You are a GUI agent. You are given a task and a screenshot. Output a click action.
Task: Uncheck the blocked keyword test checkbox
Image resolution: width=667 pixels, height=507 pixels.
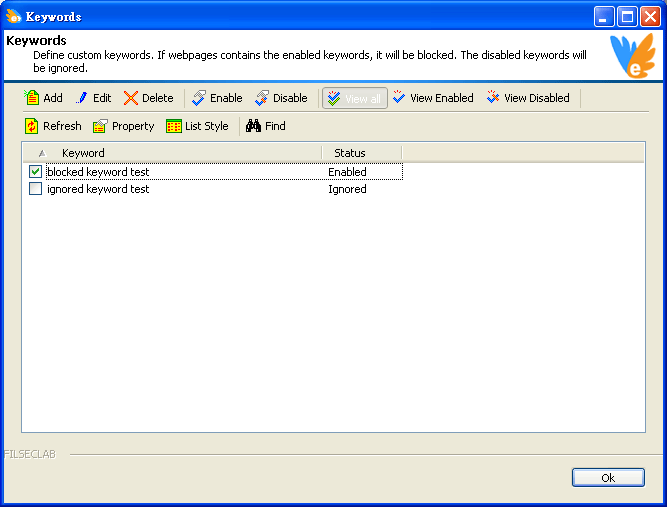click(36, 172)
